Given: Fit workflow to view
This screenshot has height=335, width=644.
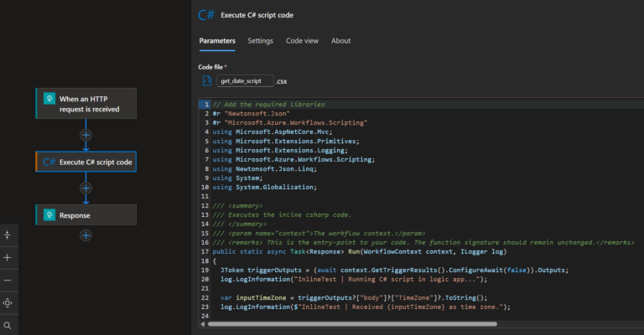Looking at the screenshot, I should point(8,303).
